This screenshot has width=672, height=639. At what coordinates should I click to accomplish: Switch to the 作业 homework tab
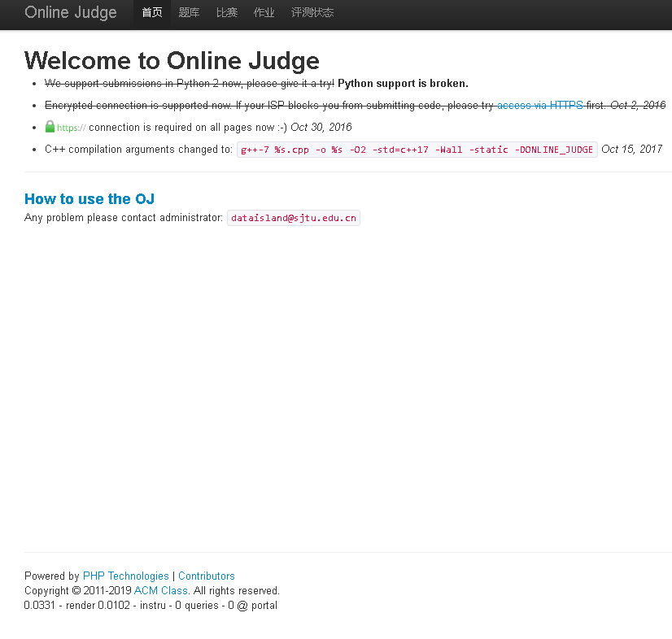tap(264, 12)
